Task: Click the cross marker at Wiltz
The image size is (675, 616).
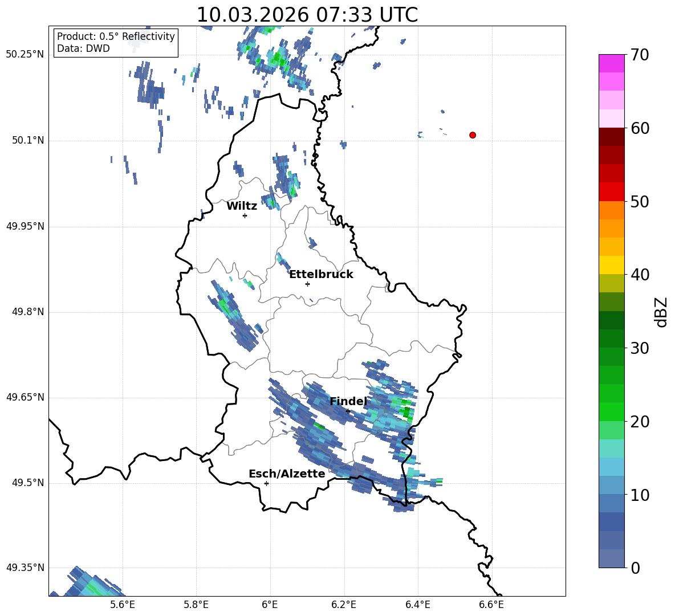Action: click(245, 215)
